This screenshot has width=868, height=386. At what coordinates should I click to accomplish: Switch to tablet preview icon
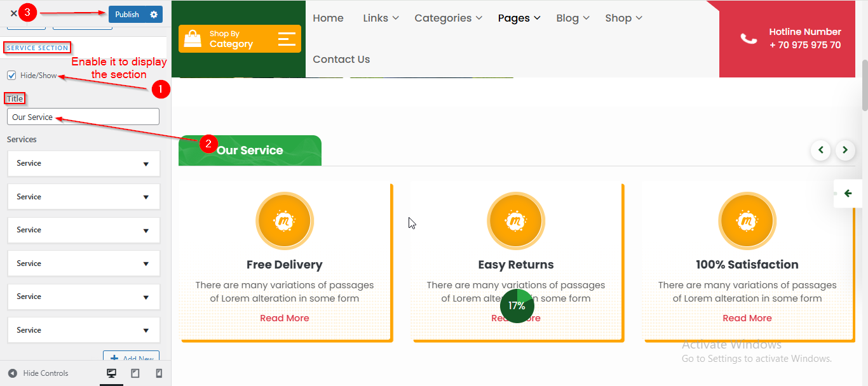tap(135, 373)
